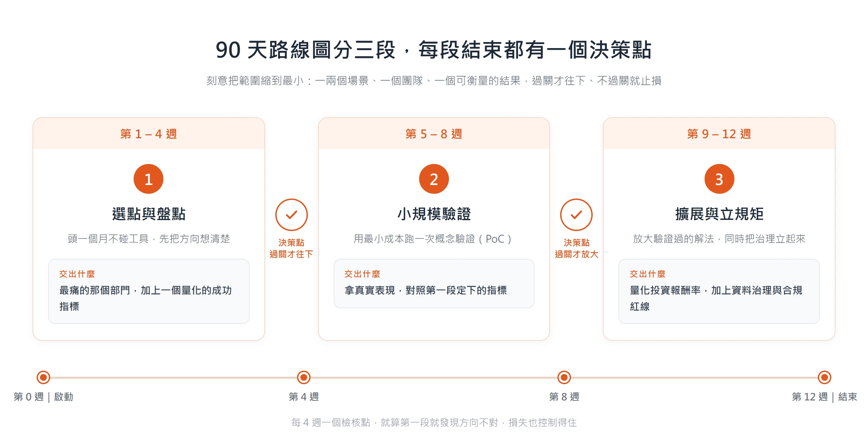The height and width of the screenshot is (435, 868).
Task: Select the 第 0 週 timeline start marker
Action: (x=43, y=377)
